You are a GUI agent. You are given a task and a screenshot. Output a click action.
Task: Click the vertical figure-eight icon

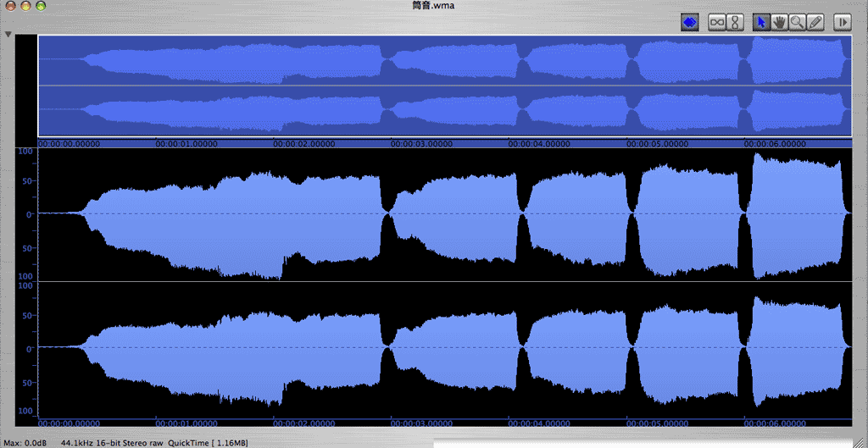click(x=736, y=23)
